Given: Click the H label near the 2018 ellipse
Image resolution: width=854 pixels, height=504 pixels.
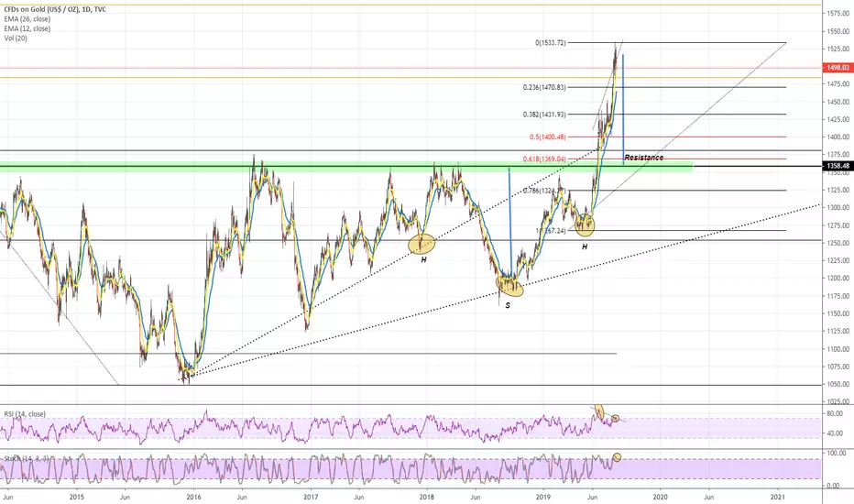Looking at the screenshot, I should [423, 260].
